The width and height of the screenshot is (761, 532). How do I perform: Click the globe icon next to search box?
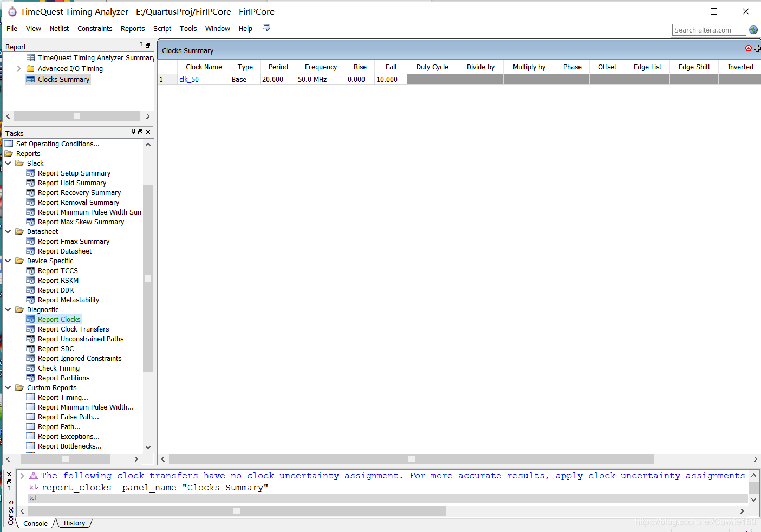click(753, 30)
